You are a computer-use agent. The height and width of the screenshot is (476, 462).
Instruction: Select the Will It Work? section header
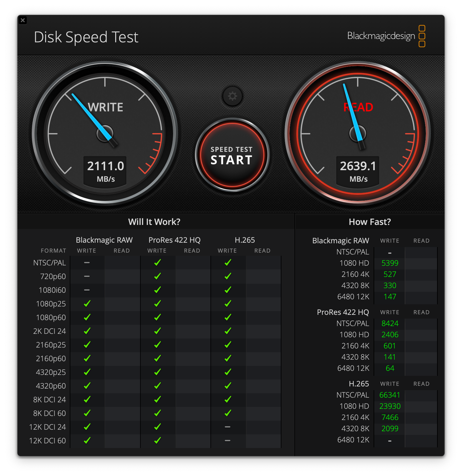coord(154,222)
